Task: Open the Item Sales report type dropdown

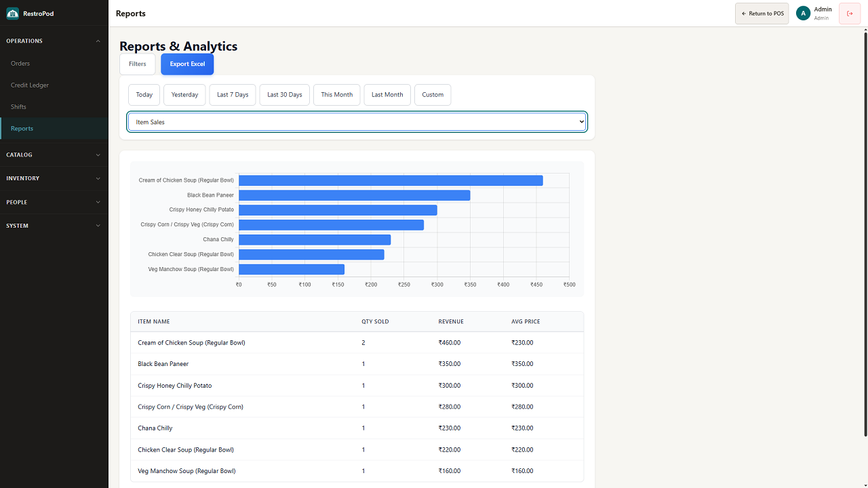Action: 357,122
